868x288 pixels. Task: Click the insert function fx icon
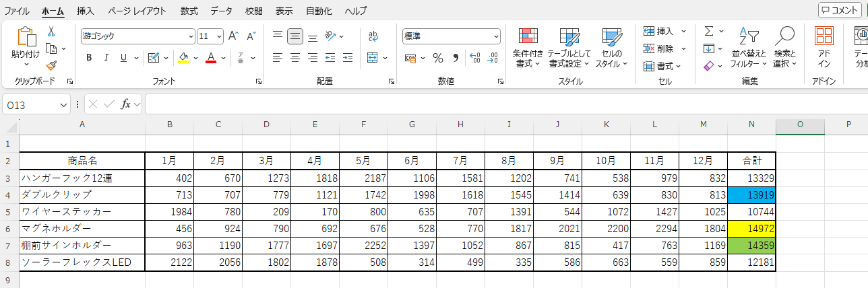click(125, 104)
